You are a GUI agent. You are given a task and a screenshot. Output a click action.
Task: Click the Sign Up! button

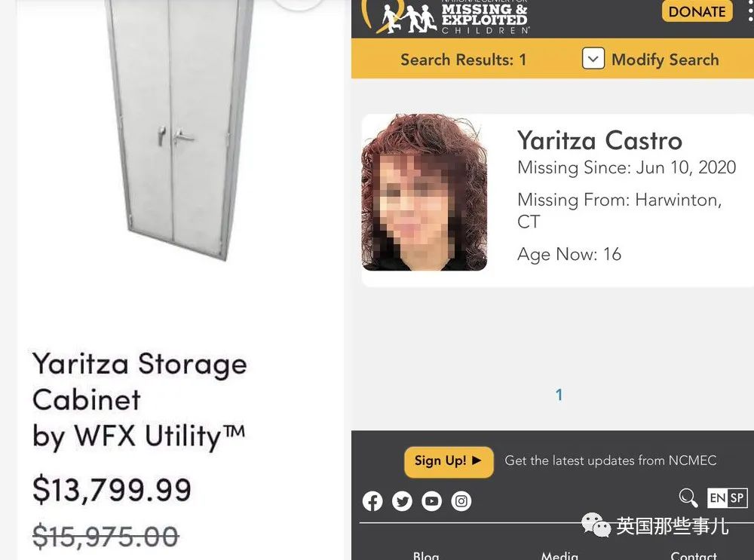[449, 461]
